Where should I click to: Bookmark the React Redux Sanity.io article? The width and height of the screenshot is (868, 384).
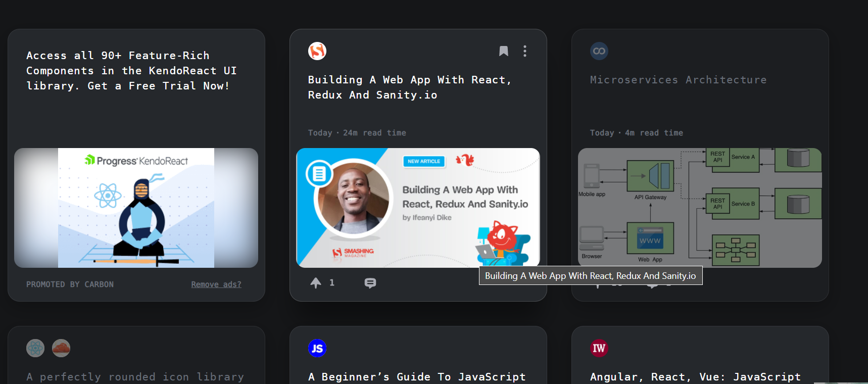click(x=504, y=51)
